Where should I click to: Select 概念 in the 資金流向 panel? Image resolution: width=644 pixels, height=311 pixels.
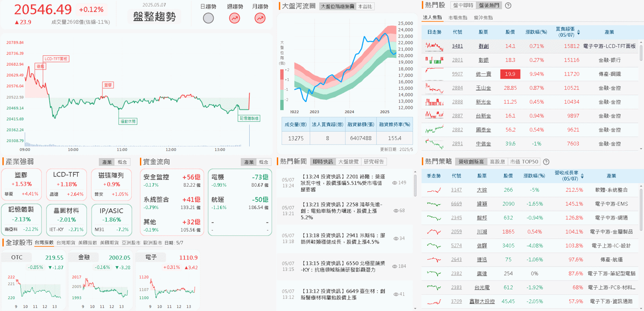coord(263,162)
